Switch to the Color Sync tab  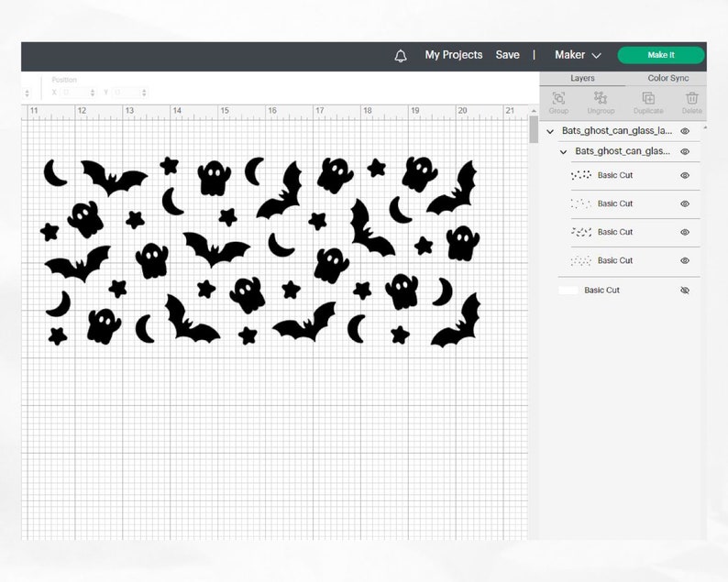point(667,78)
